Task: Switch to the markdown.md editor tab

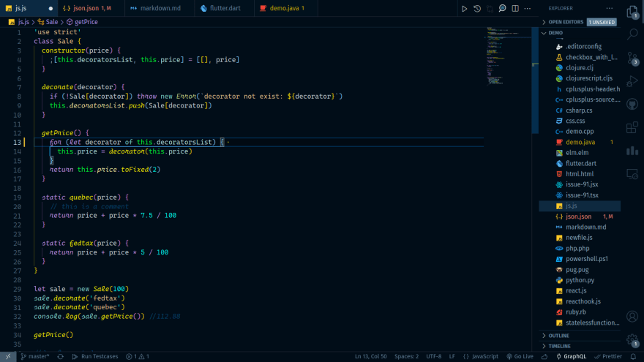Action: [160, 8]
